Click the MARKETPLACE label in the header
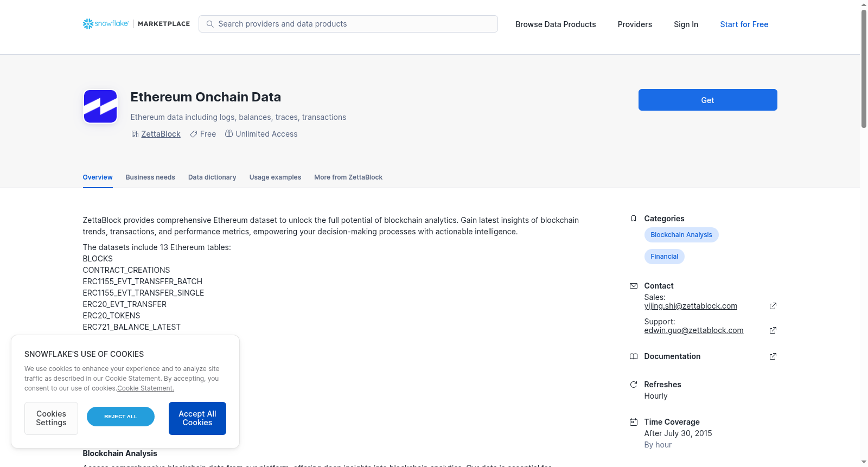 [164, 24]
